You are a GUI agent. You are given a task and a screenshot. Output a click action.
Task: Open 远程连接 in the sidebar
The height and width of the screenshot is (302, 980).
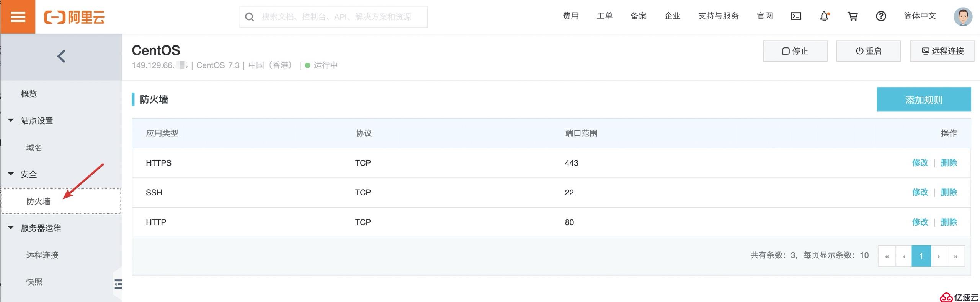[42, 255]
